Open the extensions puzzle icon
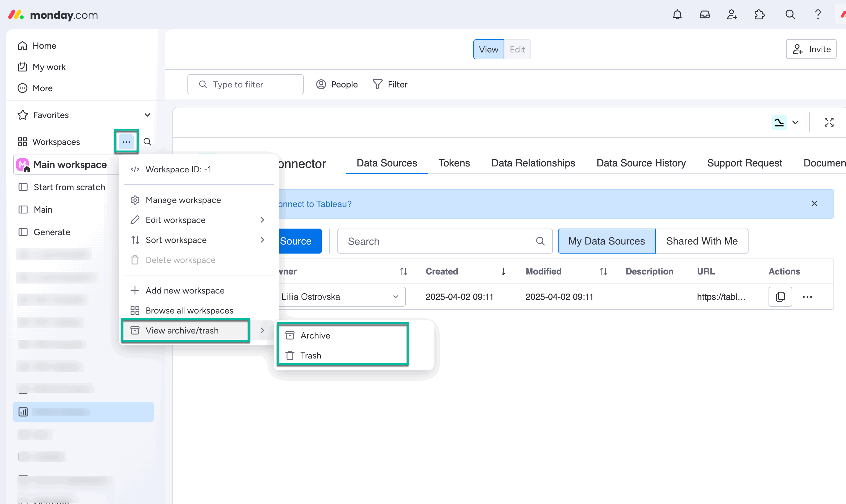The height and width of the screenshot is (504, 846). click(x=759, y=15)
